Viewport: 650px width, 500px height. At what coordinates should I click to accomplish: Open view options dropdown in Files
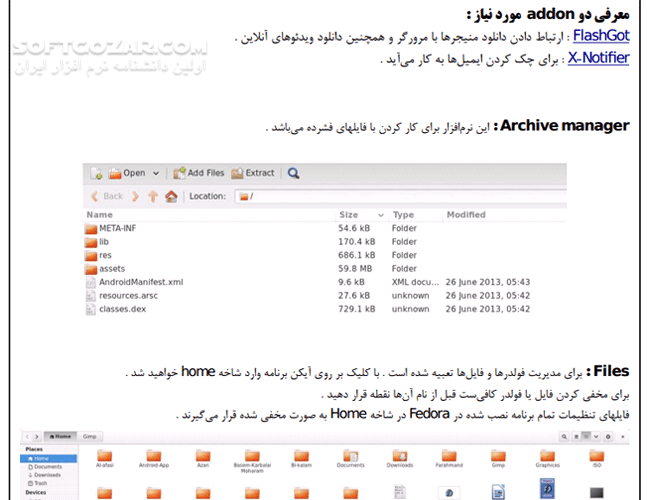click(596, 437)
